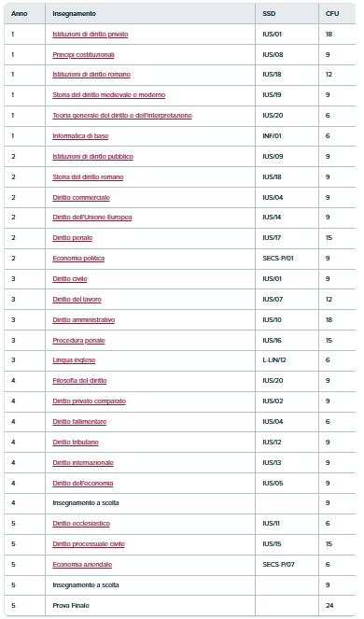Select Diritto tributario link
The width and height of the screenshot is (364, 619).
pos(76,443)
